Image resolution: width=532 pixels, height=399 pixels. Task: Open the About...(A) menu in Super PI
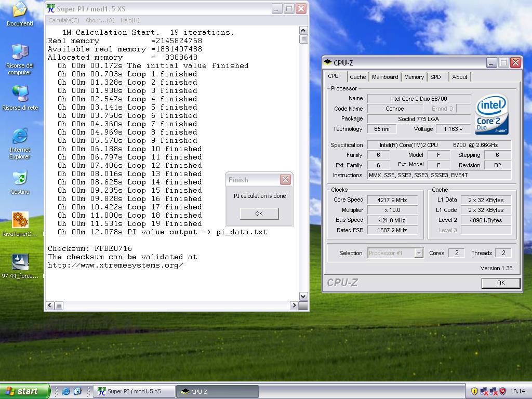tap(100, 20)
